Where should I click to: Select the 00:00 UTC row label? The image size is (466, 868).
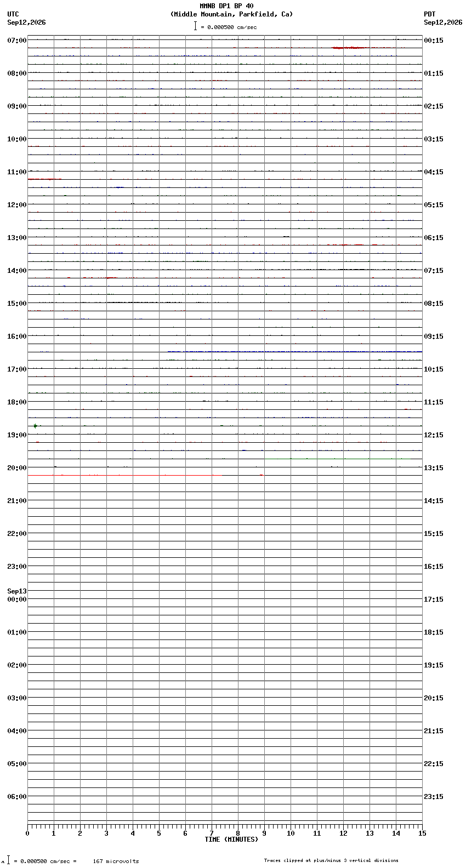coord(17,599)
